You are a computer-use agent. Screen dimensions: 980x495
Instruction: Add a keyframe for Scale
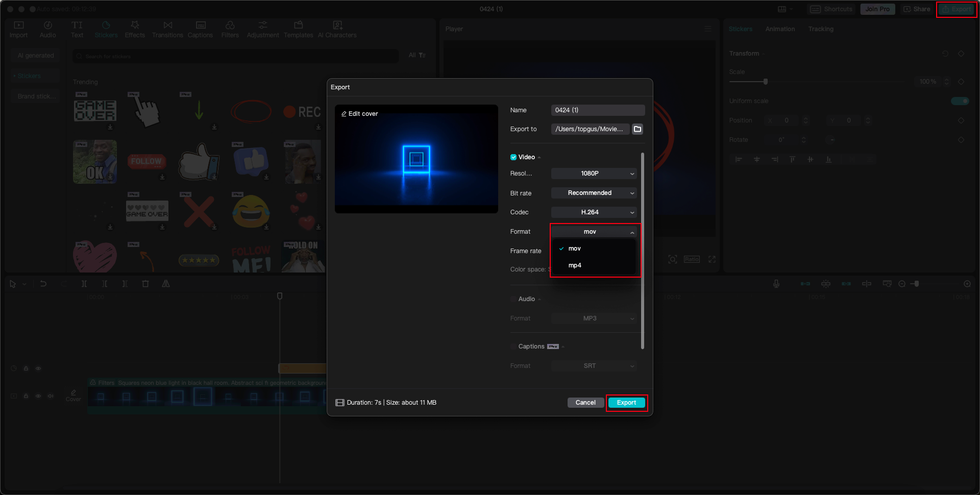(961, 82)
